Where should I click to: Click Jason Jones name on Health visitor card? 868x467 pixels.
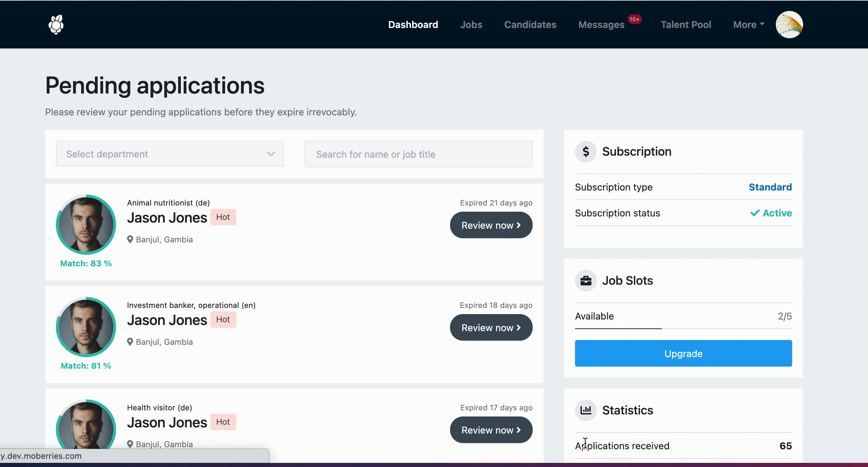pyautogui.click(x=167, y=422)
